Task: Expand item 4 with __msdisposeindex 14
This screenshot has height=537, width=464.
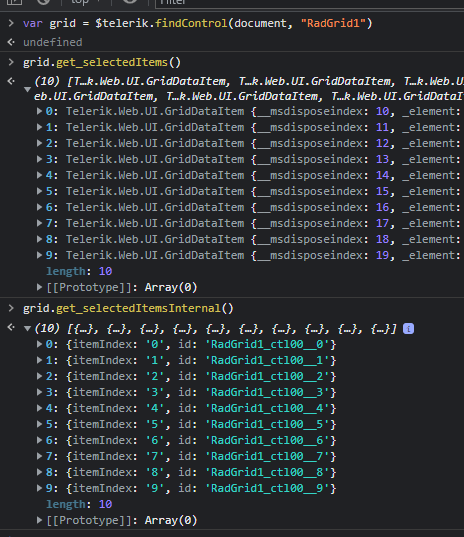Action: 39,175
